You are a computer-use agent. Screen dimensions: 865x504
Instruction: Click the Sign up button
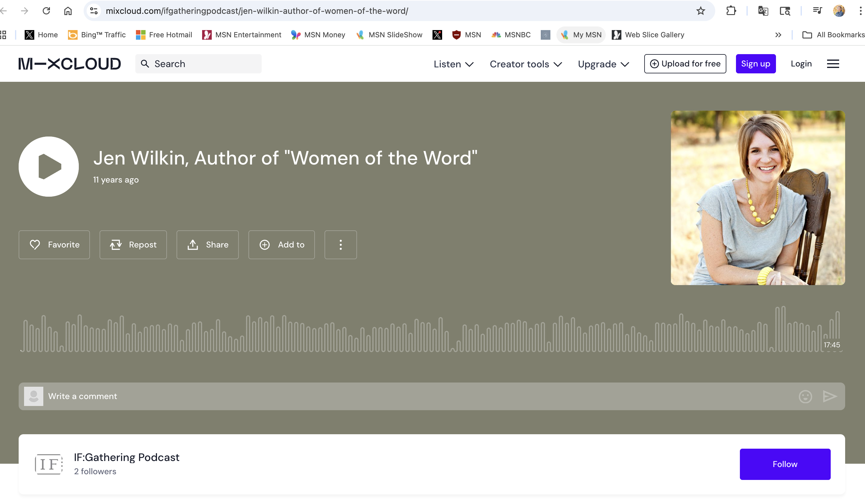[756, 64]
